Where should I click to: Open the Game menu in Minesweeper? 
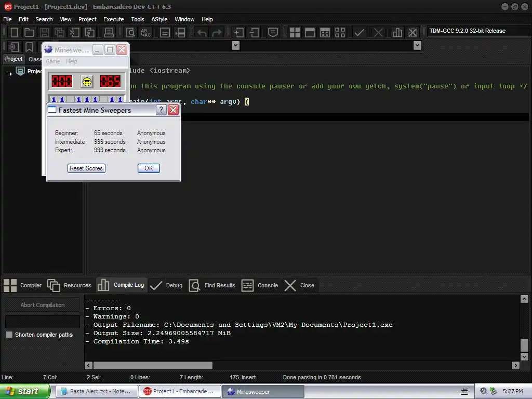coord(53,61)
